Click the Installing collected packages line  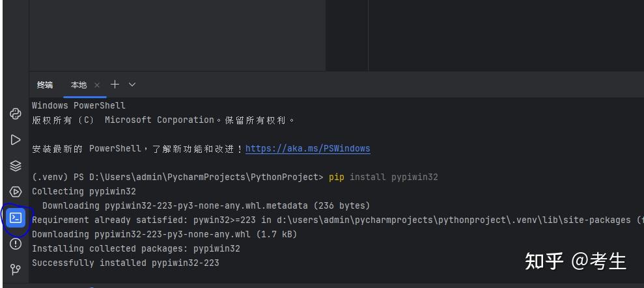click(136, 248)
